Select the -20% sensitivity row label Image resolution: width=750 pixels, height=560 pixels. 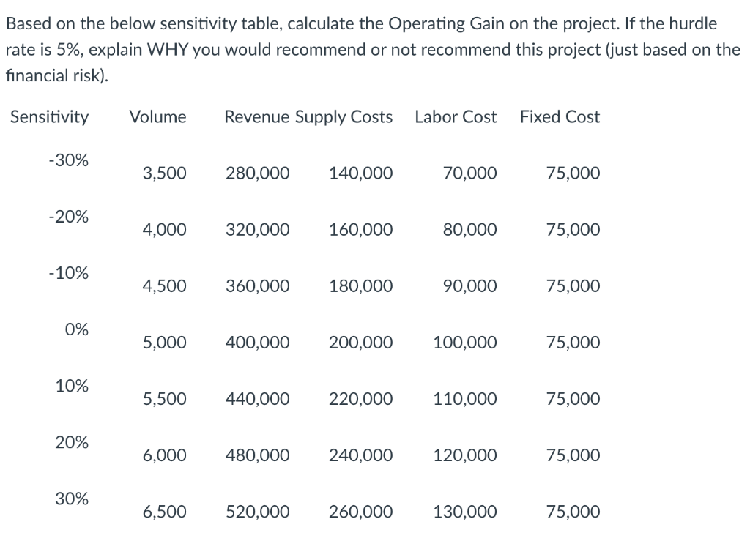[70, 217]
